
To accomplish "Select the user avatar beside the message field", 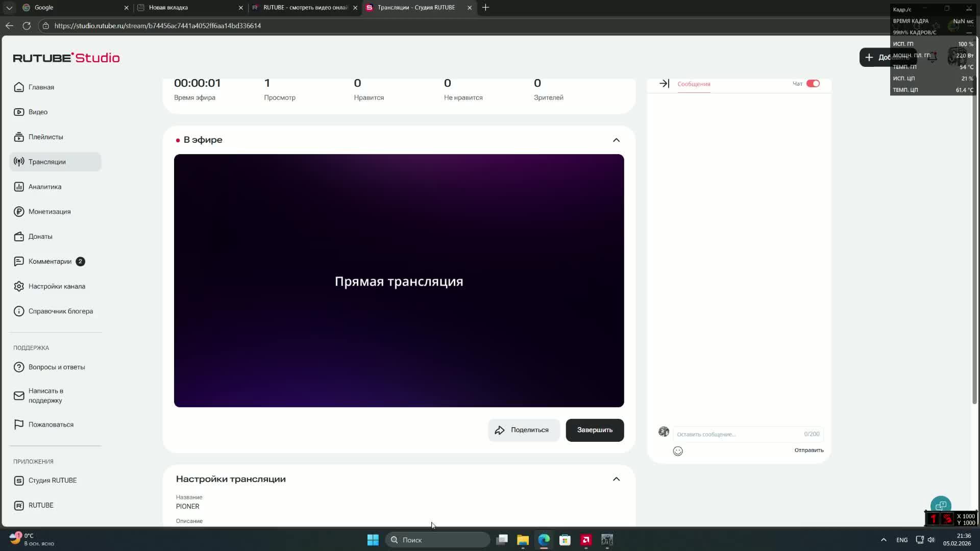I will 664,432.
